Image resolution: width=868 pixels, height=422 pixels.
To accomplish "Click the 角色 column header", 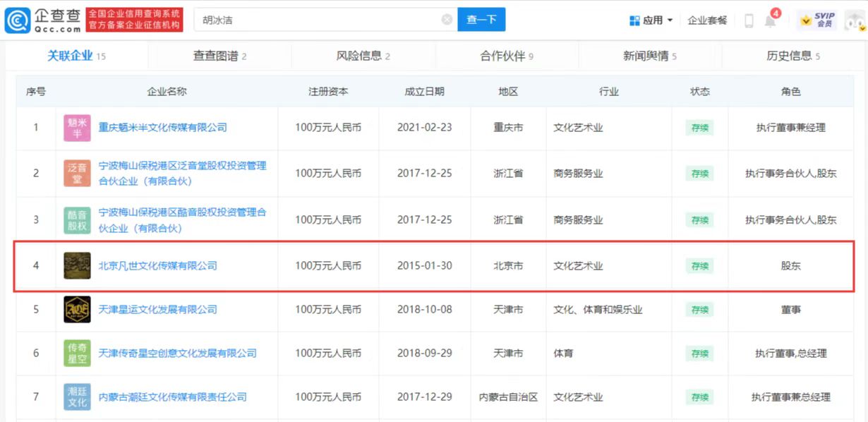I will 791,92.
